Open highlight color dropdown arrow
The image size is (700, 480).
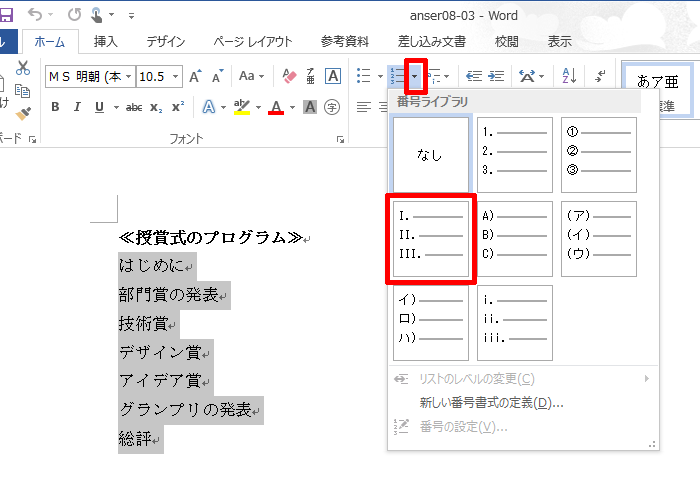coord(258,107)
